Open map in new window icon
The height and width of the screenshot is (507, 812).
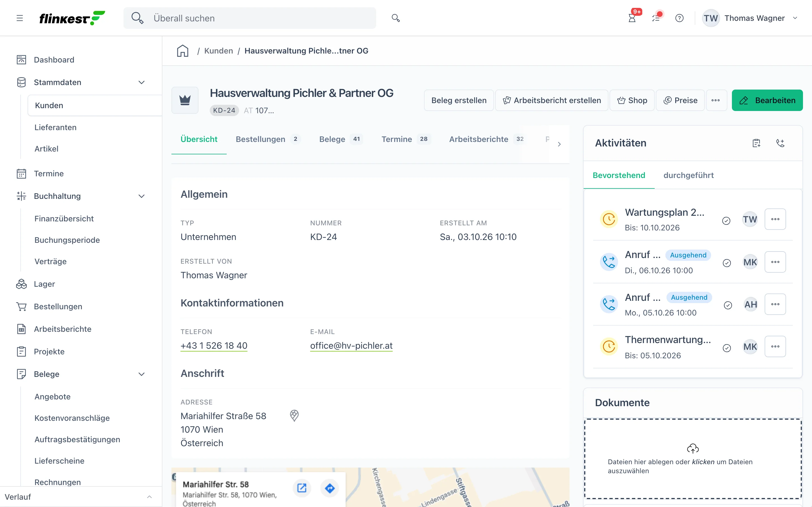tap(302, 488)
